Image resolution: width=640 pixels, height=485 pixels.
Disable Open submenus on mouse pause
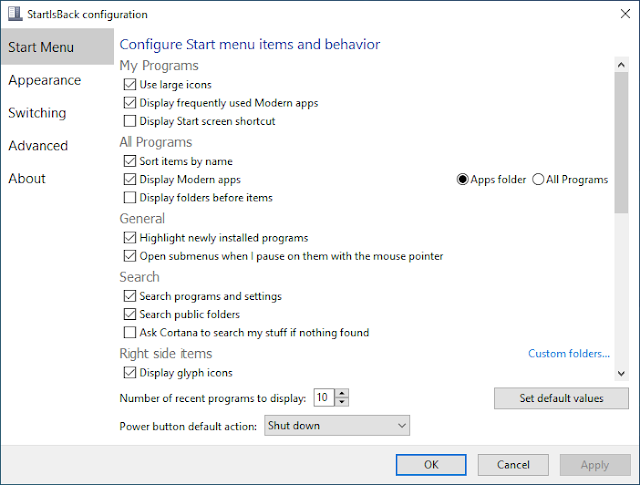click(x=130, y=256)
